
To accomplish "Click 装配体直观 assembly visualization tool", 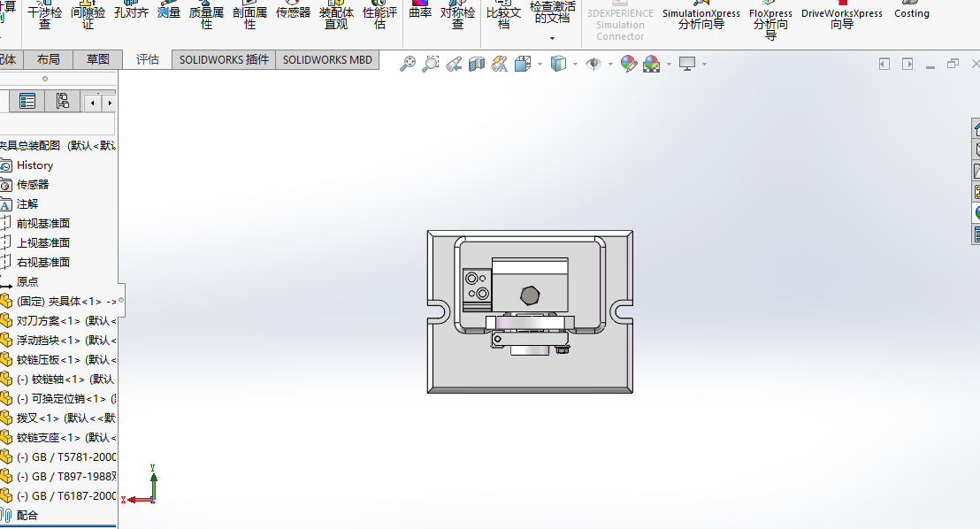I will pos(336,17).
